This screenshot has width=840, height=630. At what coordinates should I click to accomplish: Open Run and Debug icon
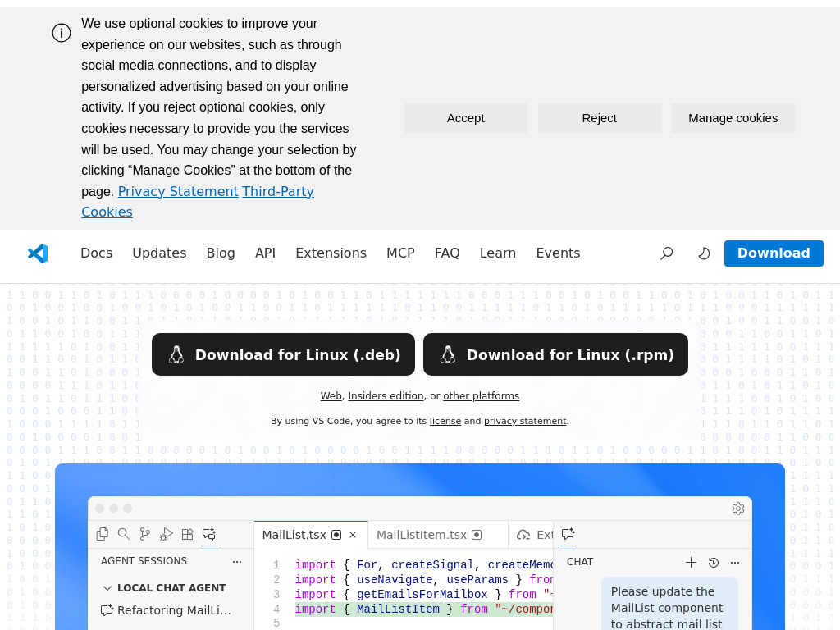pos(167,534)
